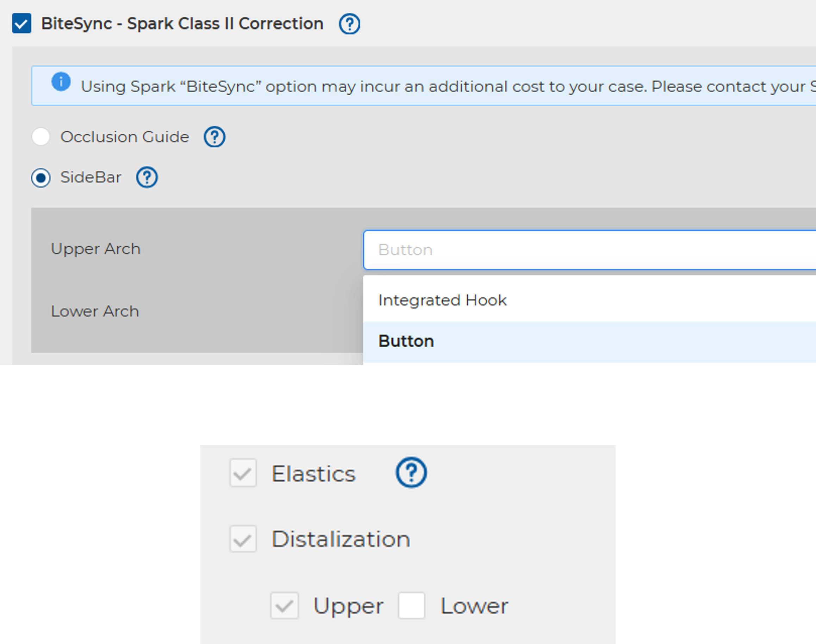Click the SideBar option label text

(91, 177)
